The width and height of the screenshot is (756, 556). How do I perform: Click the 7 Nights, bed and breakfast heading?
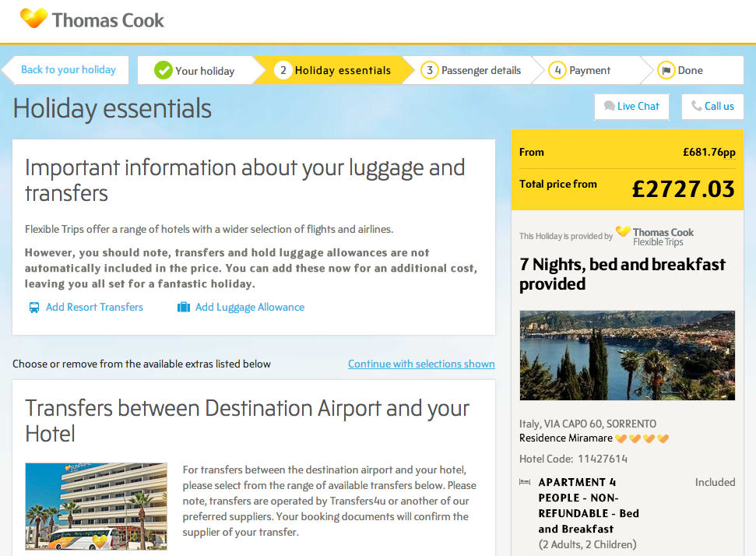(x=622, y=274)
